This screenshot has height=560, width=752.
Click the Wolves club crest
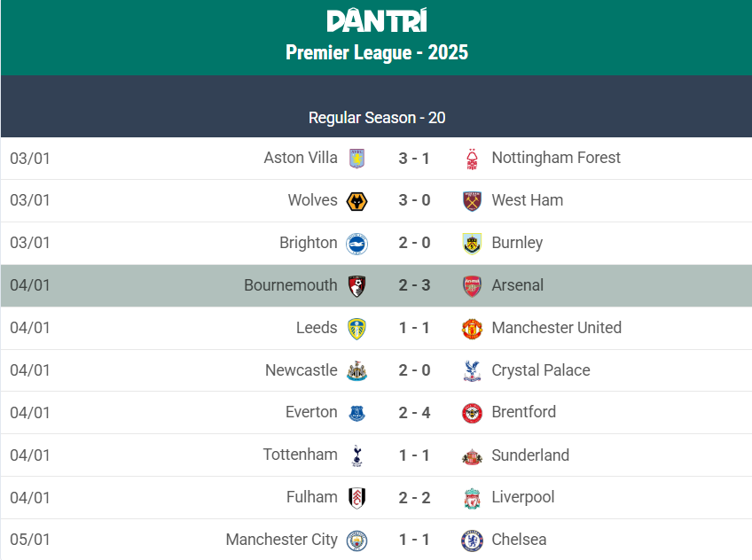[356, 201]
